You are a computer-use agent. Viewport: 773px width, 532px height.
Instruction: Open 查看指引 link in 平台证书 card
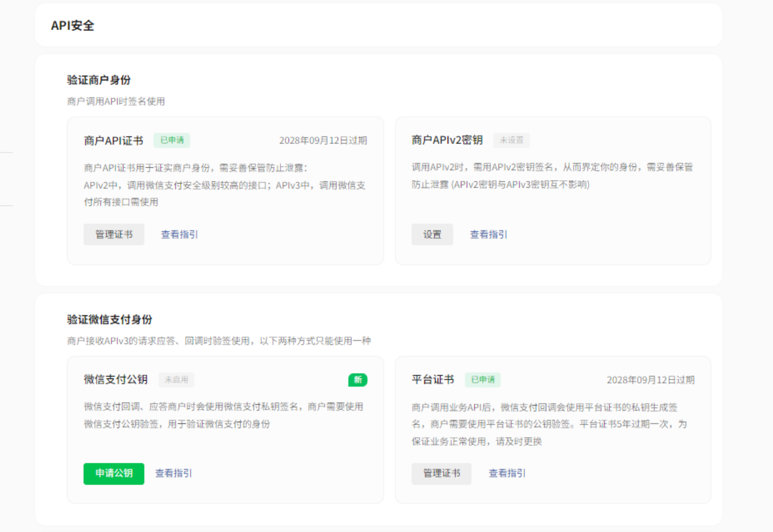tap(507, 473)
